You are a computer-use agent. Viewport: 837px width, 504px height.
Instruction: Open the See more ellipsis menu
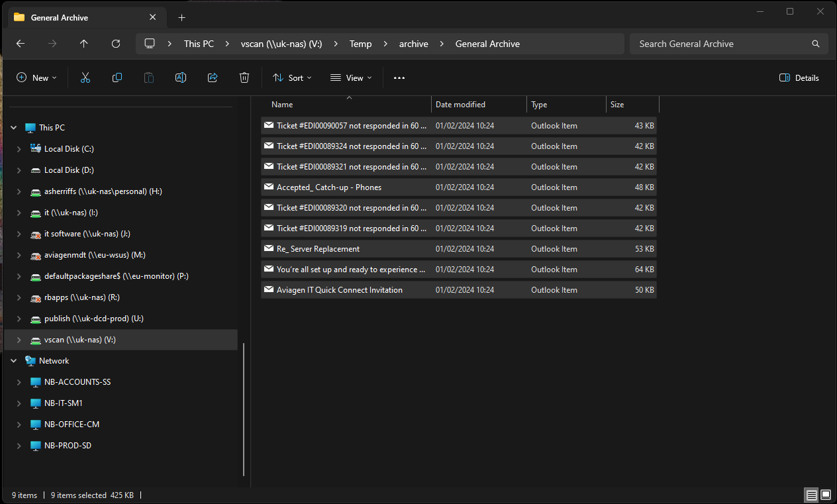pos(399,77)
